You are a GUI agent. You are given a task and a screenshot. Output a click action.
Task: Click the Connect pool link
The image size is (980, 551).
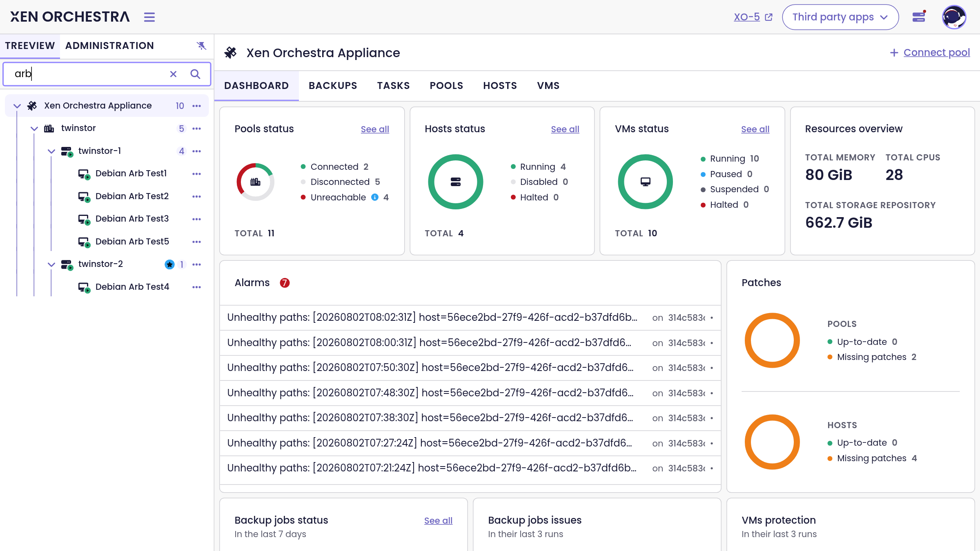[x=937, y=53]
